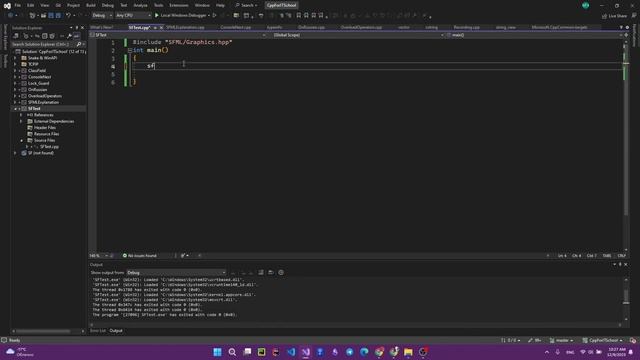The image size is (640, 360).
Task: Pin the Solution Explorer panel
Action: pyautogui.click(x=77, y=28)
